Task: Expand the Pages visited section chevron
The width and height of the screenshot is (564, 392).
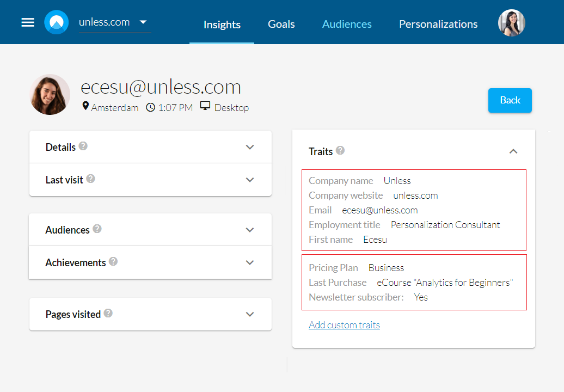Action: click(x=250, y=314)
